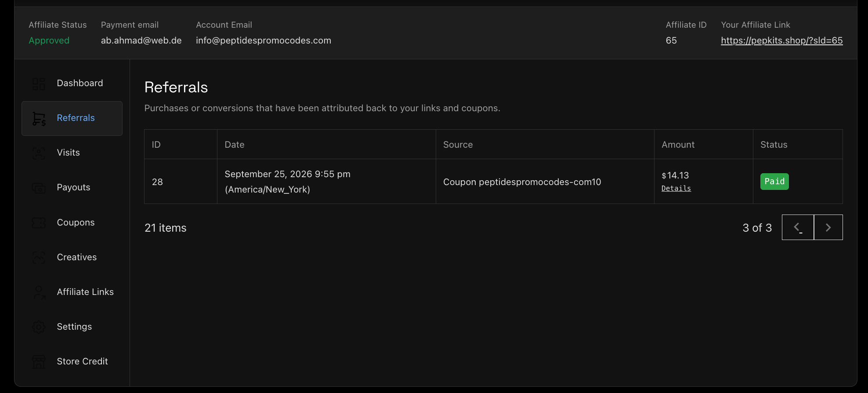Click the ID column header
The height and width of the screenshot is (393, 868).
coord(181,145)
